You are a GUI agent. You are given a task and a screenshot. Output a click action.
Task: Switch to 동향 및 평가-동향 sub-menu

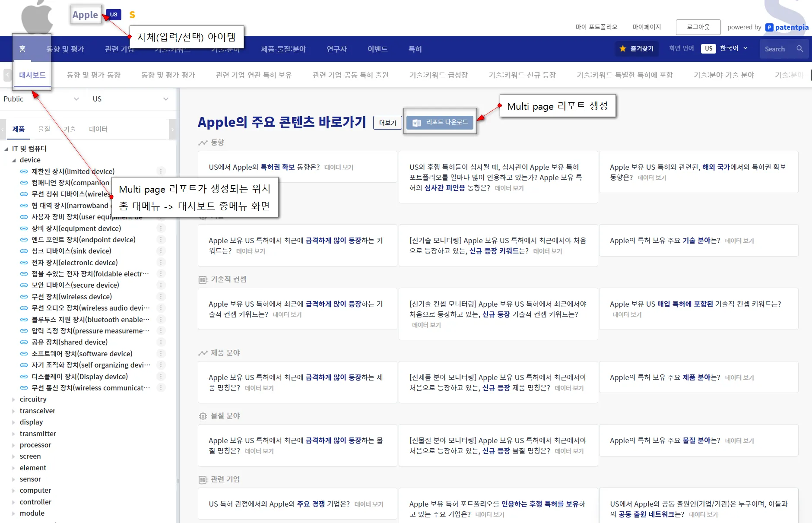pos(94,75)
